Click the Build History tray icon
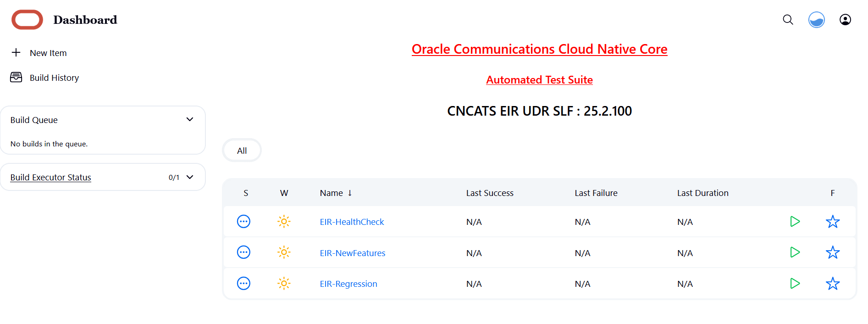This screenshot has width=868, height=324. [16, 77]
